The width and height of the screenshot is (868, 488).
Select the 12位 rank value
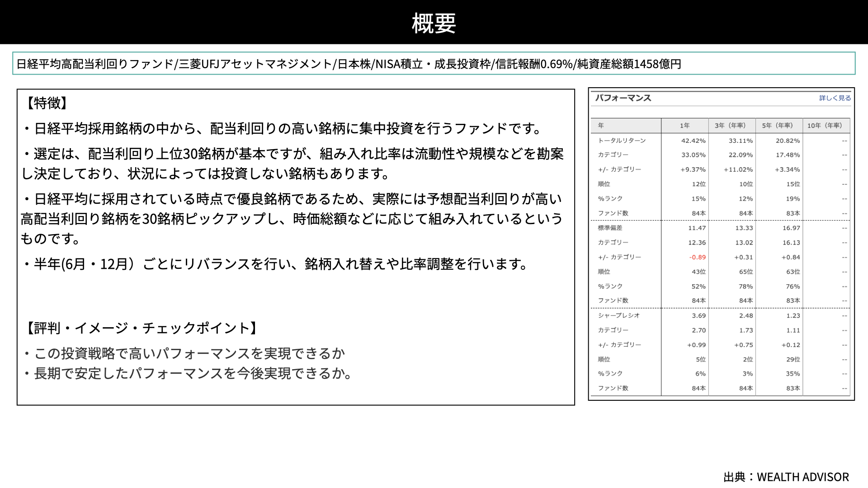pyautogui.click(x=699, y=184)
